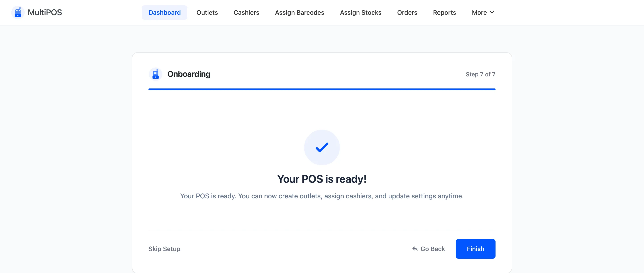
Task: Click the Onboarding card register icon
Action: (x=155, y=74)
